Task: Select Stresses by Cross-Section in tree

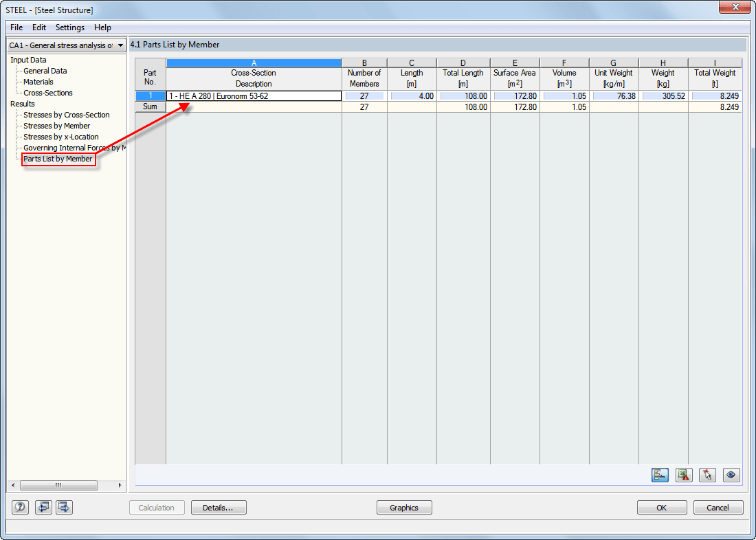Action: (x=67, y=115)
